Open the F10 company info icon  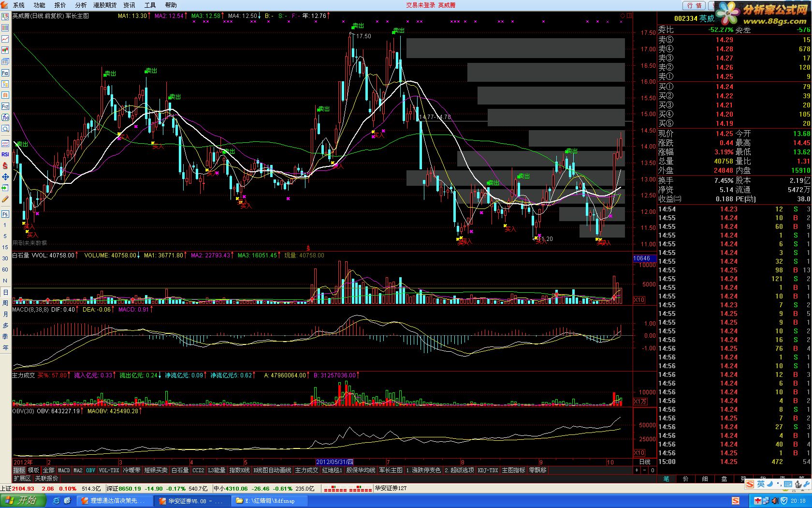(x=5, y=73)
